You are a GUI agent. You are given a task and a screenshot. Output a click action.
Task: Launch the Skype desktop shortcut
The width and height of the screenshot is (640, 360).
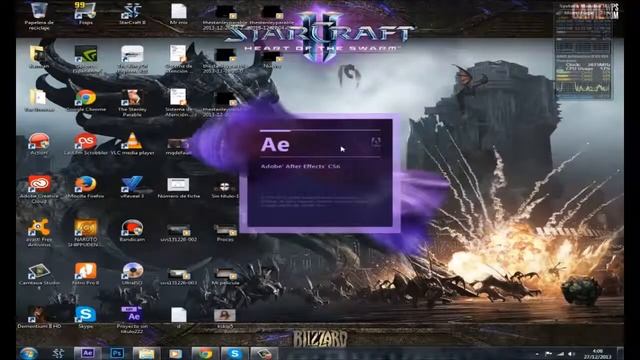[x=85, y=318]
